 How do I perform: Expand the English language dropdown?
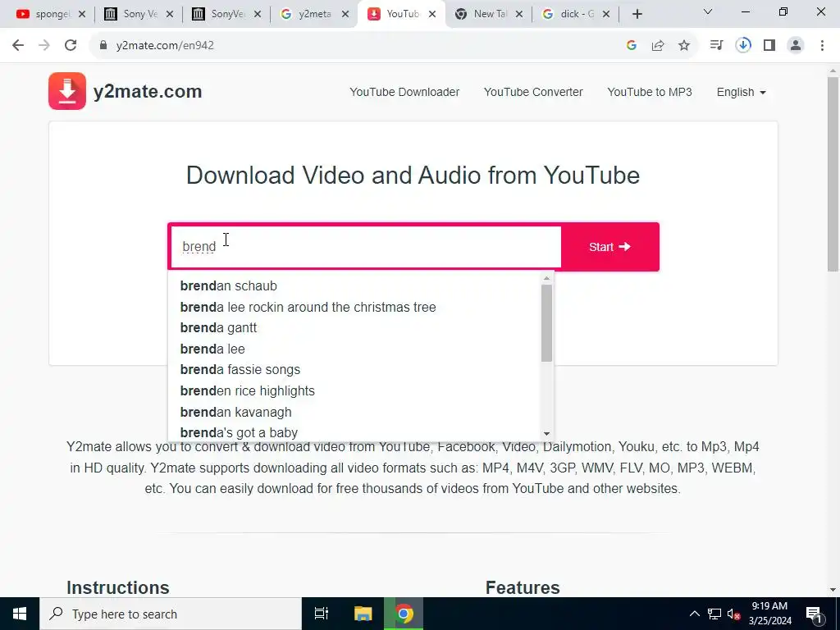tap(741, 92)
